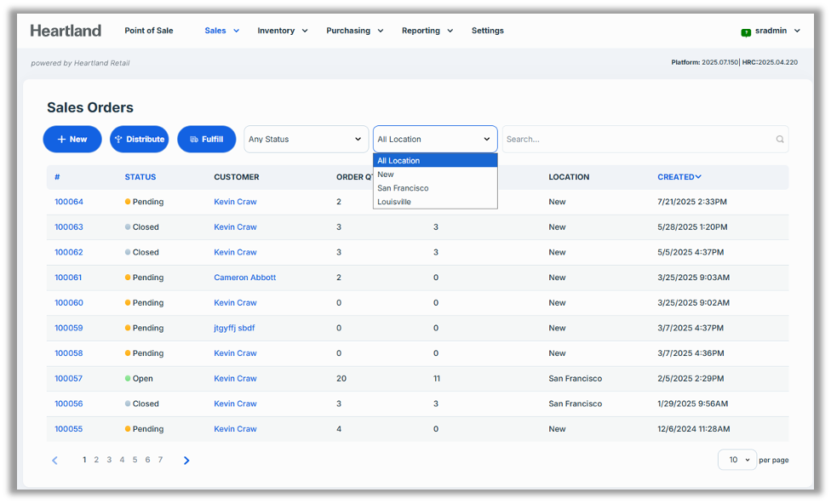Open the per page count selector
The image size is (831, 504).
736,460
